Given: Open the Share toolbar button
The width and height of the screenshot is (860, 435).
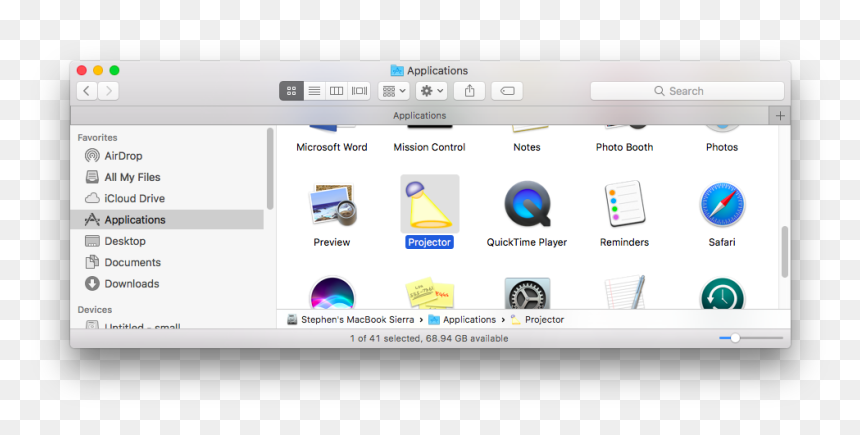Looking at the screenshot, I should [x=469, y=91].
